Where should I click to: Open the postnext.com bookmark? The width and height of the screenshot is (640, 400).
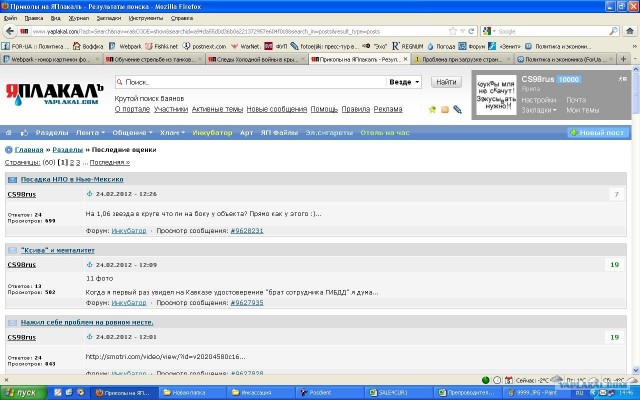click(x=204, y=46)
